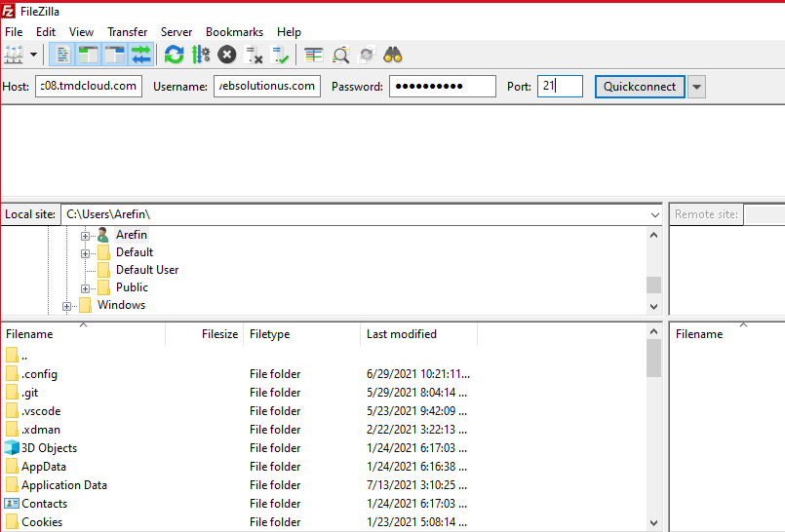
Task: Click the binoculars file search icon
Action: point(393,55)
